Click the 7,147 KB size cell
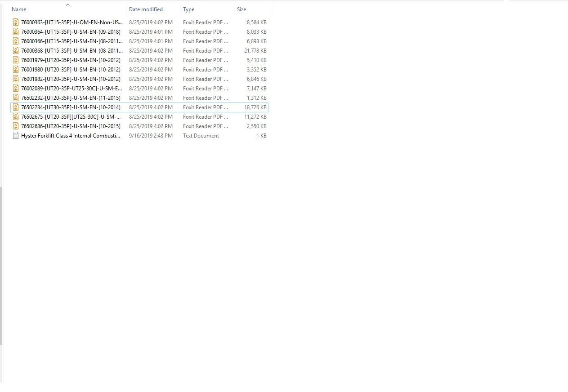This screenshot has height=392, width=568. [256, 88]
